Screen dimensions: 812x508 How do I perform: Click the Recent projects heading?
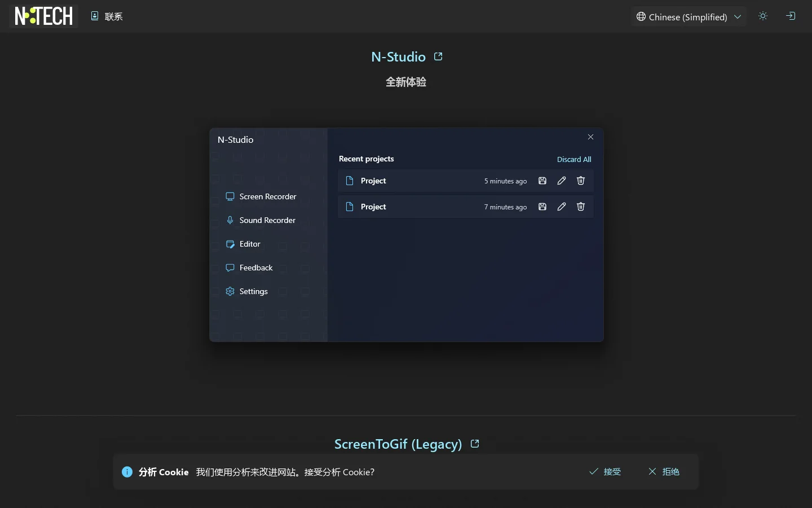pyautogui.click(x=367, y=159)
